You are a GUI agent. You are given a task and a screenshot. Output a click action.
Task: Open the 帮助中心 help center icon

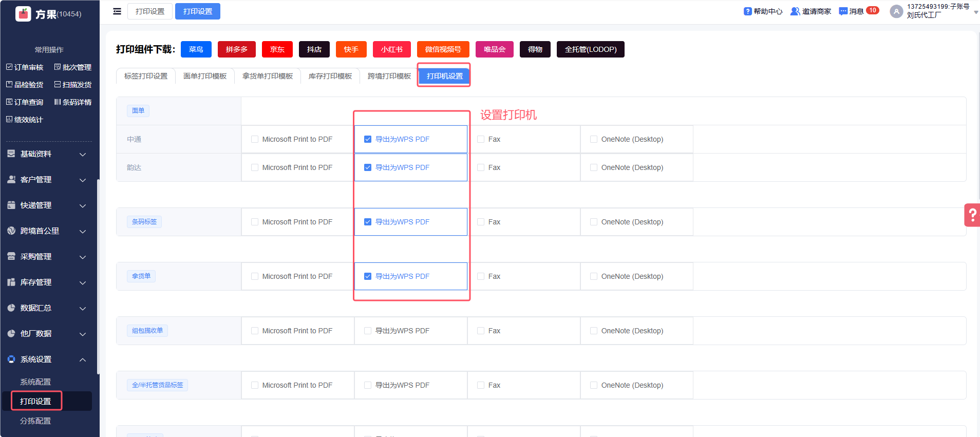click(x=747, y=11)
